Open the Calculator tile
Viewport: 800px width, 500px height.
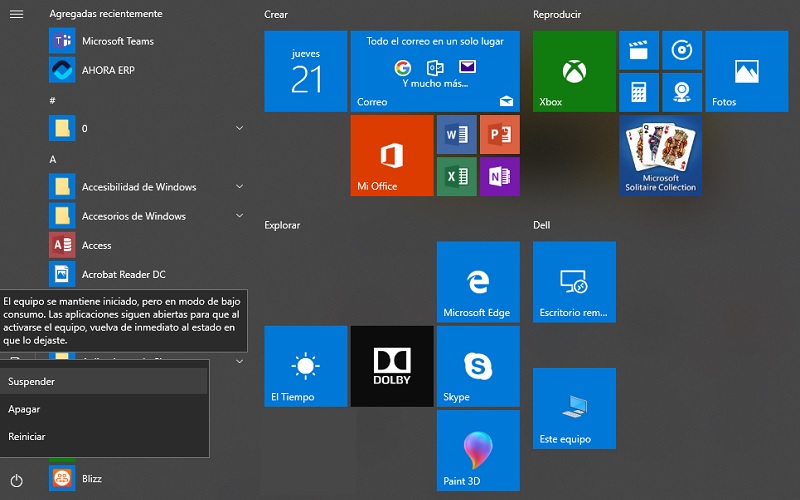tap(639, 92)
